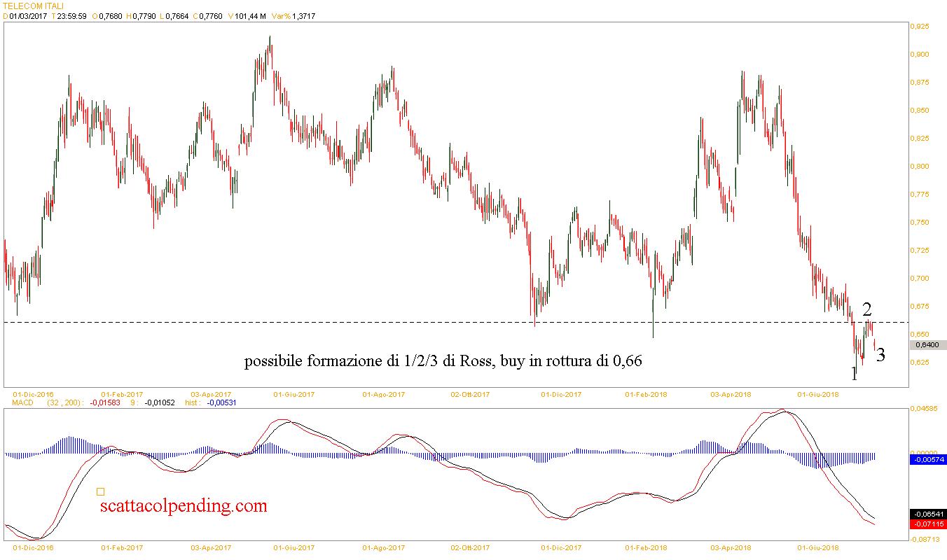The width and height of the screenshot is (947, 560).
Task: Click 01-Dic-2017 on the MACD panel date axis
Action: (561, 547)
